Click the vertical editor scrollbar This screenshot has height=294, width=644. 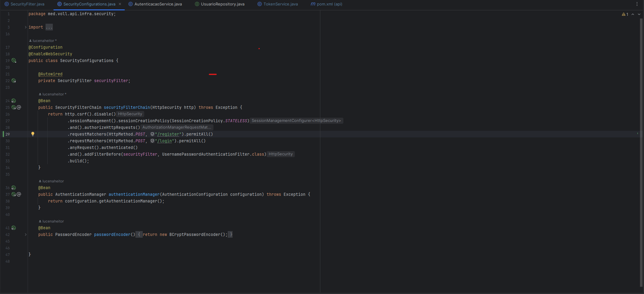tap(642, 152)
